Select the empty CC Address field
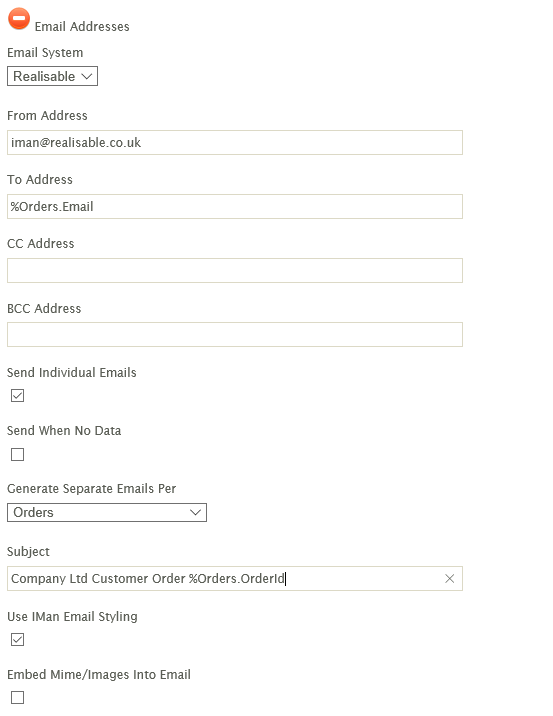The width and height of the screenshot is (553, 716). click(235, 270)
